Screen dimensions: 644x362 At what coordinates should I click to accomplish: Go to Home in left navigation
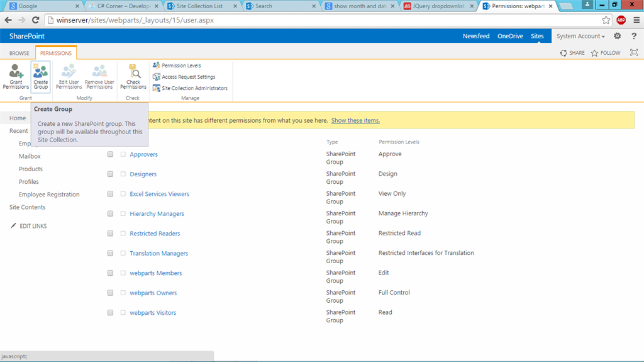18,118
